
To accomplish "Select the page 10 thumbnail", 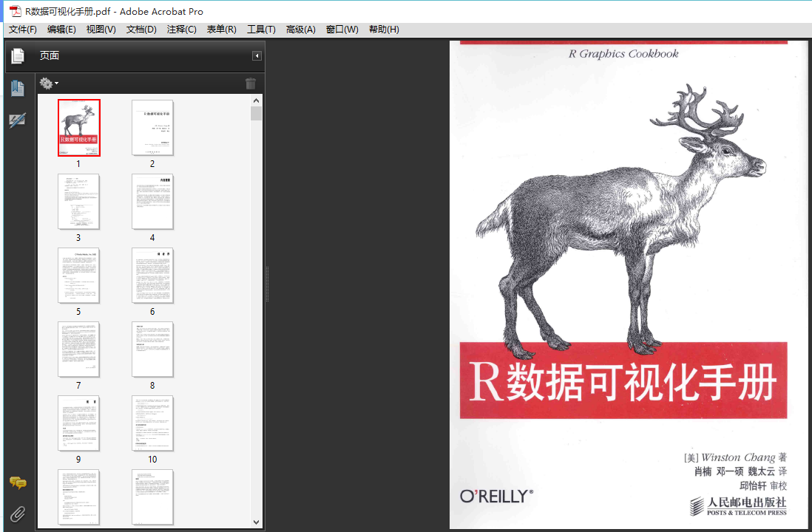I will [152, 423].
